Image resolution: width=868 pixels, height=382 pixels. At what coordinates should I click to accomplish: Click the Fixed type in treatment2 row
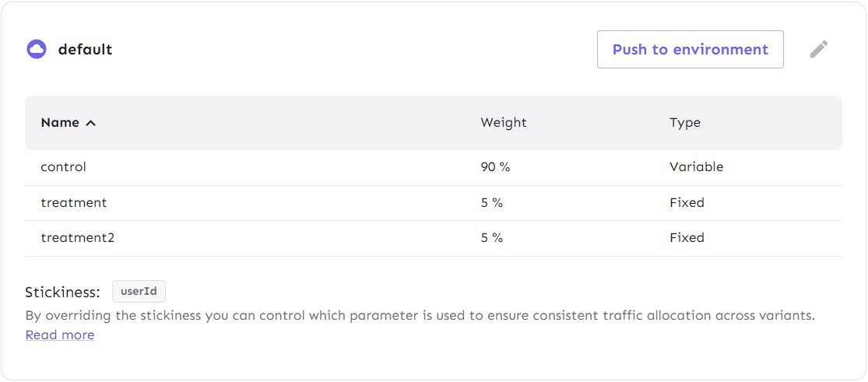(x=687, y=238)
